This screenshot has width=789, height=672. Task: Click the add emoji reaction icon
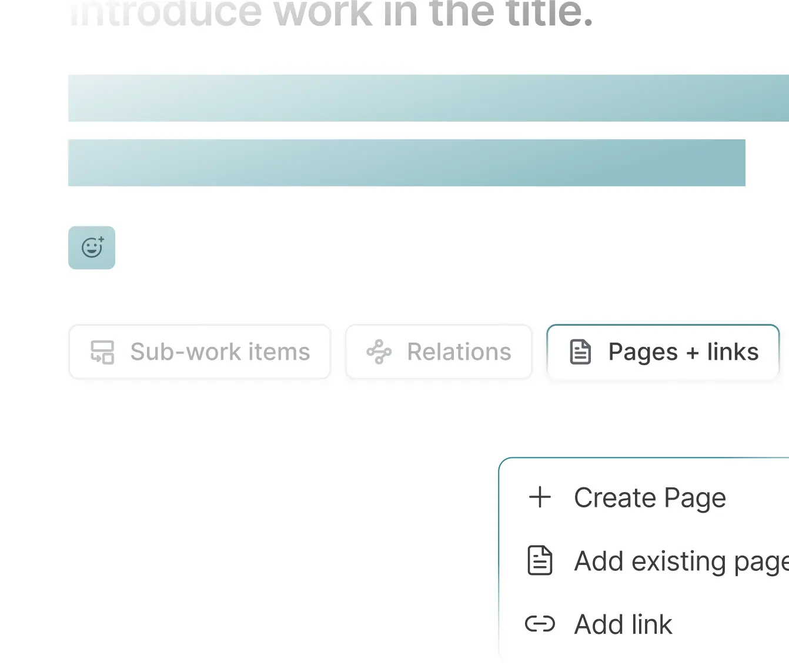pyautogui.click(x=92, y=248)
